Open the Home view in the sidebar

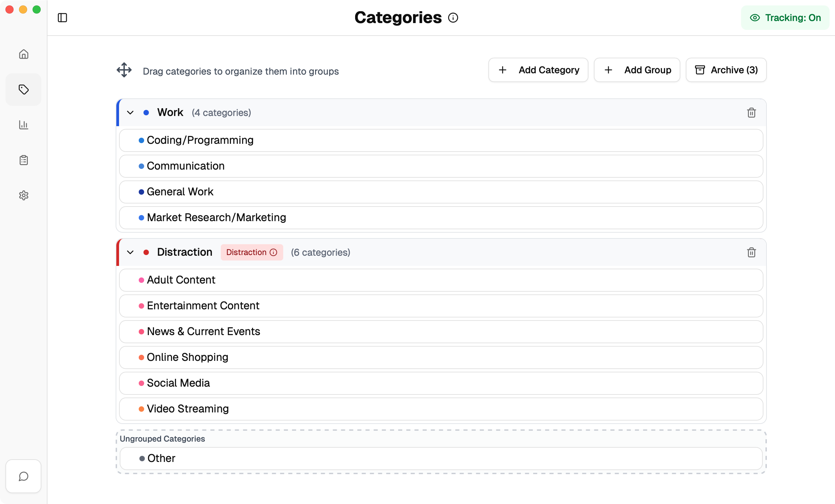tap(23, 54)
